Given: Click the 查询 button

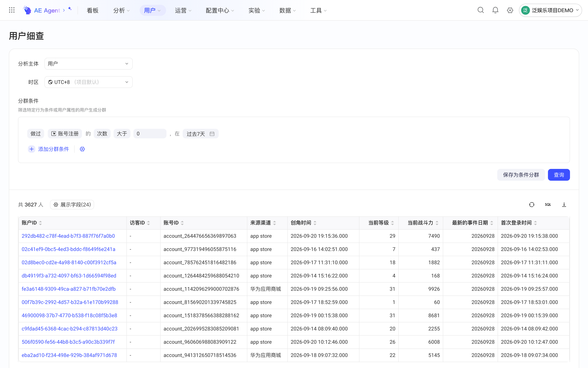Looking at the screenshot, I should point(559,175).
